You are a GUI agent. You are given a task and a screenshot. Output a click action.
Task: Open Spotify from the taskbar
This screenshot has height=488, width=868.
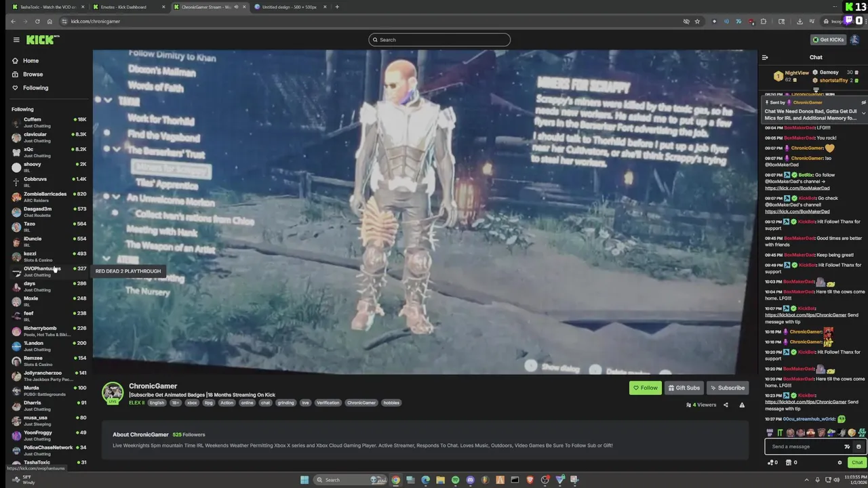coord(455,480)
